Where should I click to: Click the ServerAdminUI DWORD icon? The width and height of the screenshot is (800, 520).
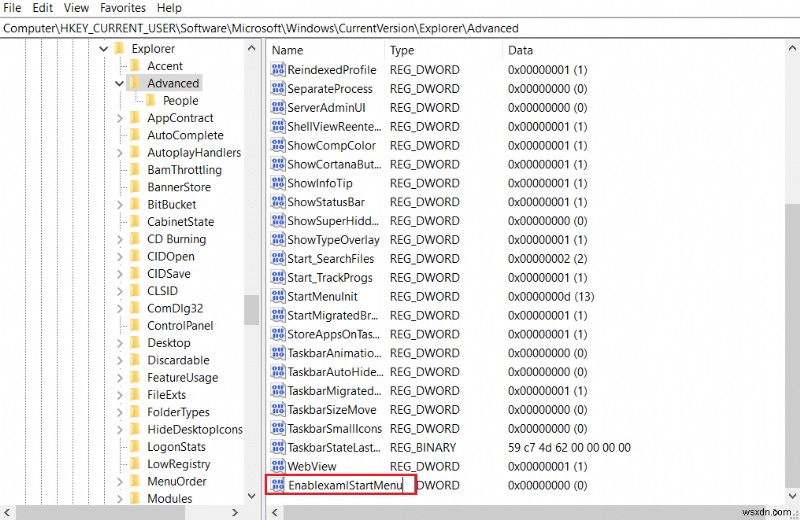[278, 107]
